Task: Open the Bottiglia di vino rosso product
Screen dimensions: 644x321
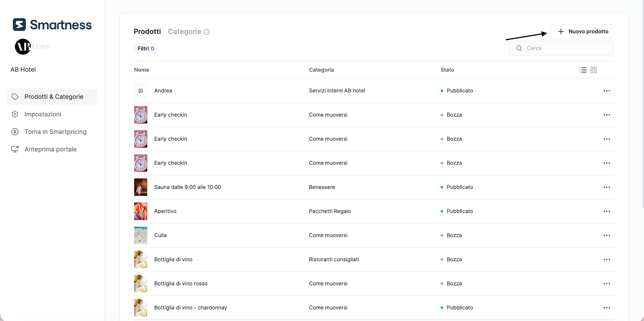Action: pyautogui.click(x=181, y=284)
